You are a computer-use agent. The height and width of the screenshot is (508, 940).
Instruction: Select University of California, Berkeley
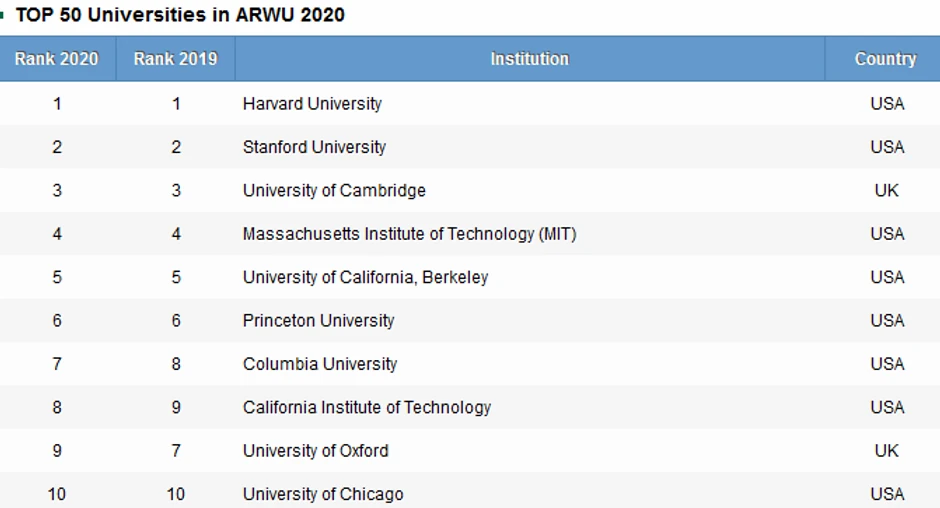365,277
